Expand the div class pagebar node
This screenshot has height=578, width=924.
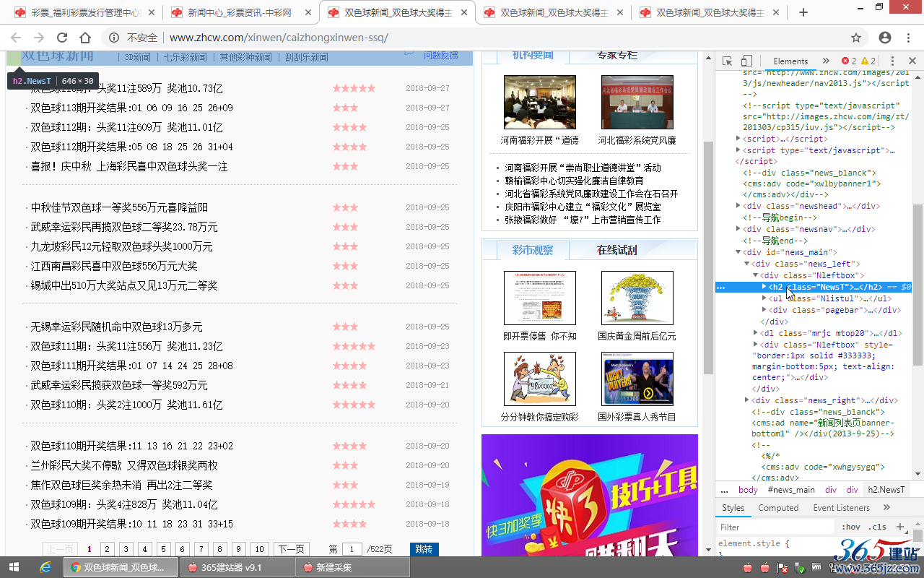(x=764, y=310)
